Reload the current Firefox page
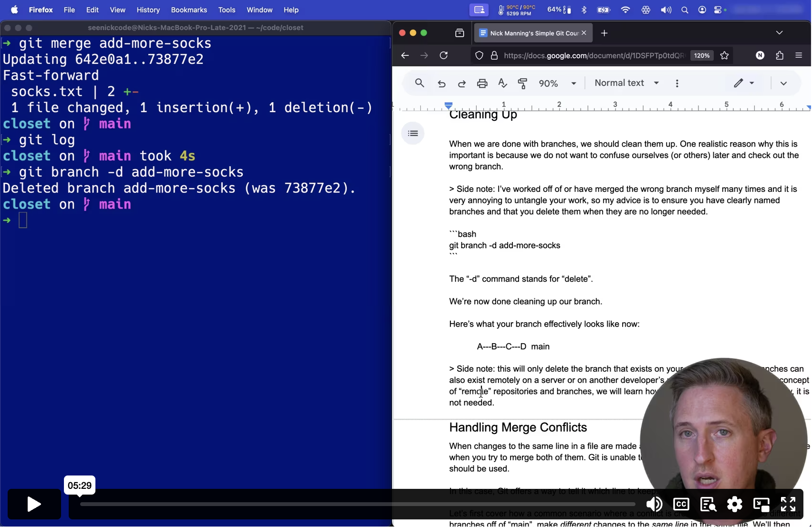The height and width of the screenshot is (528, 812). click(x=444, y=56)
